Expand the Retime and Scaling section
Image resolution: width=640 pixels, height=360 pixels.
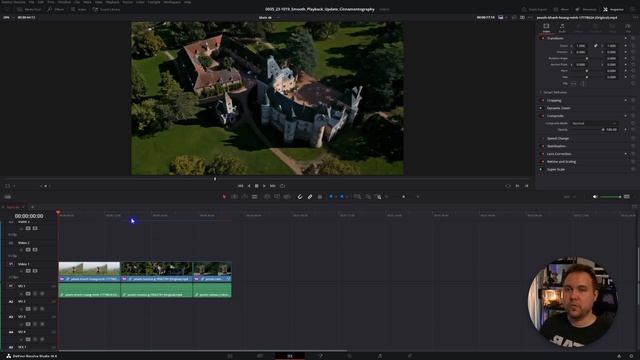pyautogui.click(x=562, y=162)
